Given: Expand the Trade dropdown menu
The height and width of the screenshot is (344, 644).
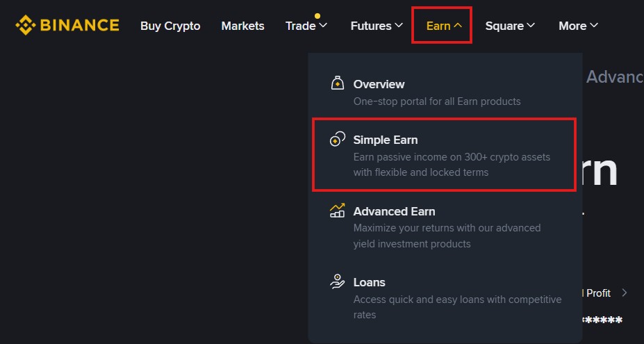Looking at the screenshot, I should pyautogui.click(x=306, y=26).
